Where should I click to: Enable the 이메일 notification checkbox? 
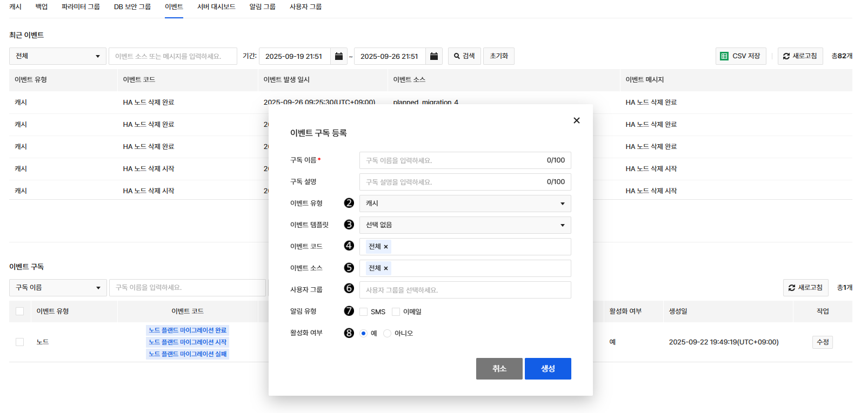396,312
